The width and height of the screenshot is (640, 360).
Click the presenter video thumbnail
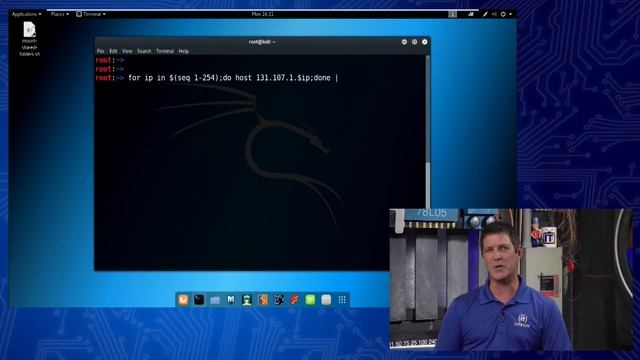click(511, 279)
